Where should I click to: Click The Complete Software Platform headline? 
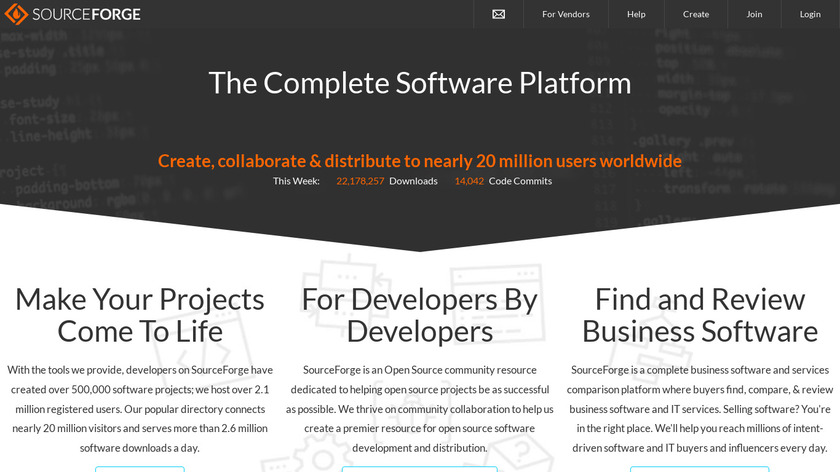tap(420, 82)
